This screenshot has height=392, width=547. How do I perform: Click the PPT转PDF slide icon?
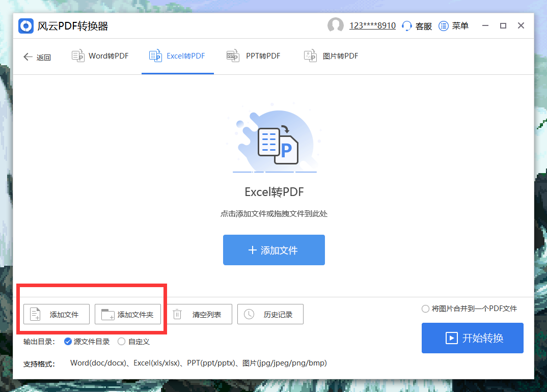click(233, 55)
